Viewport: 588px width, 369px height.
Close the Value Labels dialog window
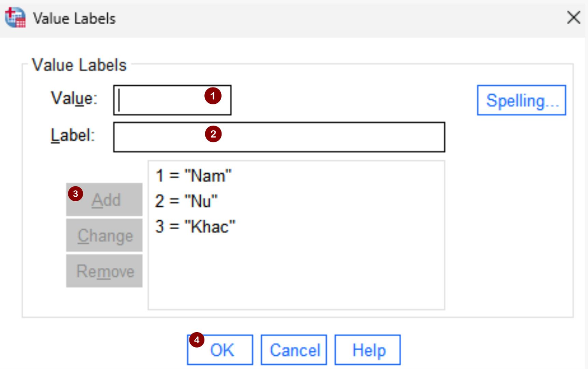573,18
